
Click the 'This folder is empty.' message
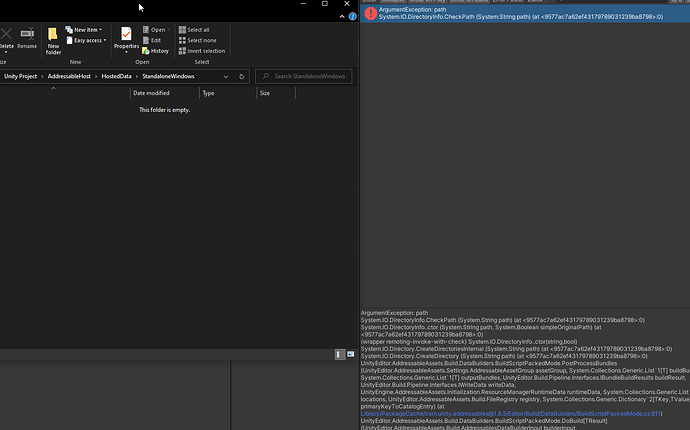165,110
